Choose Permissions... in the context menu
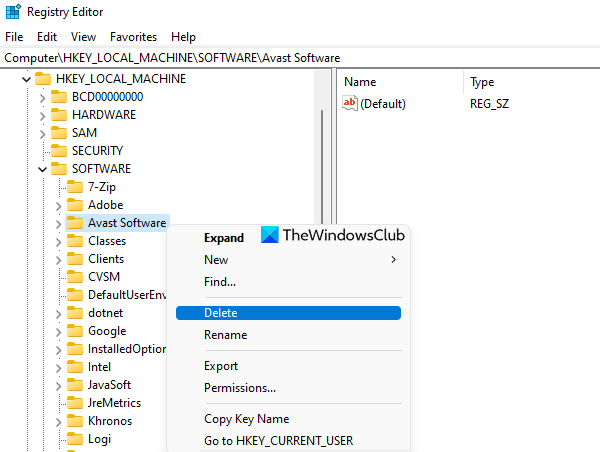Screen dimensions: 600x452 pos(289,388)
